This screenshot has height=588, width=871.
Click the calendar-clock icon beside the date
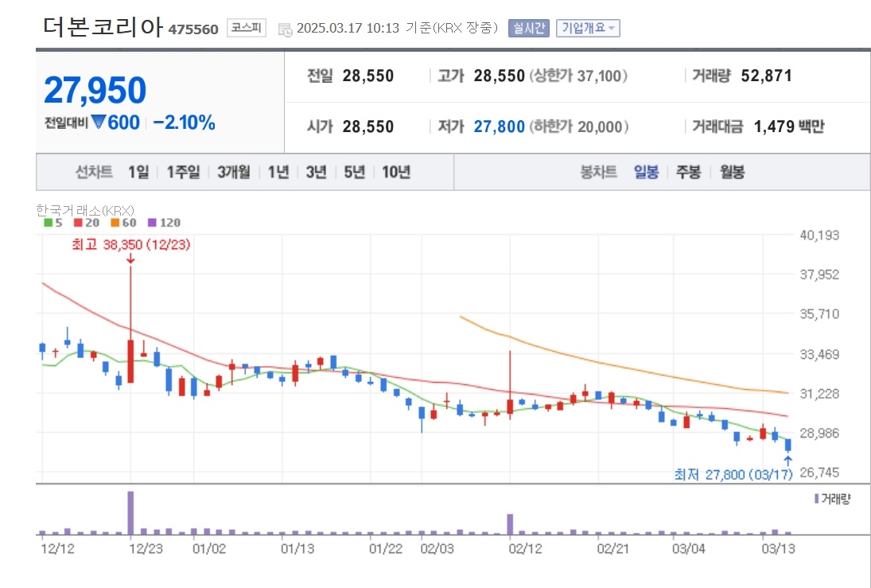285,29
